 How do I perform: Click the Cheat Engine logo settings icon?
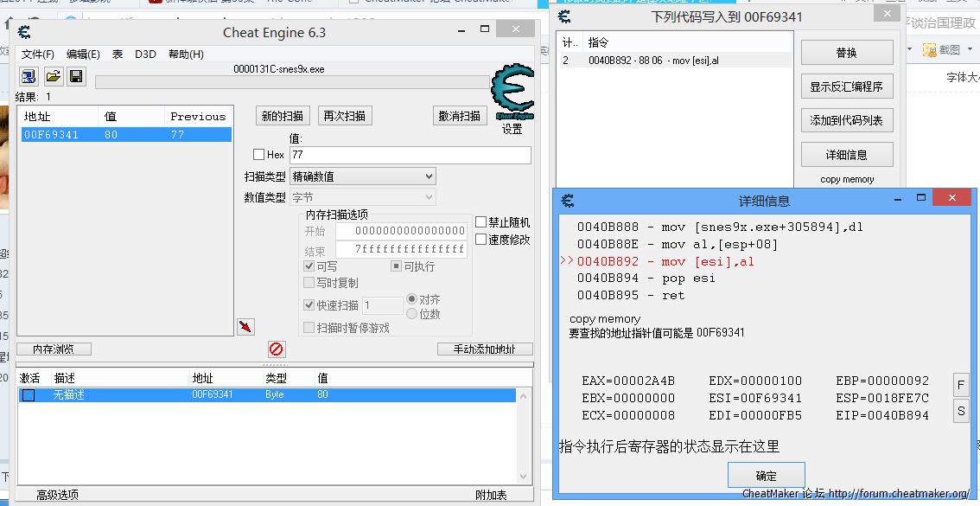pyautogui.click(x=512, y=93)
